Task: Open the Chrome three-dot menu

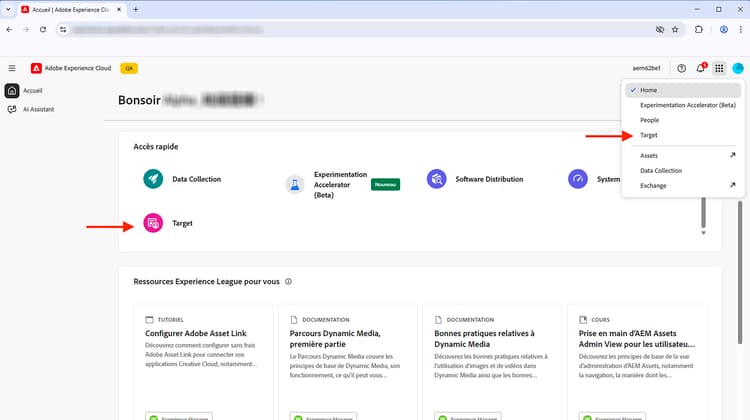Action: pyautogui.click(x=740, y=29)
